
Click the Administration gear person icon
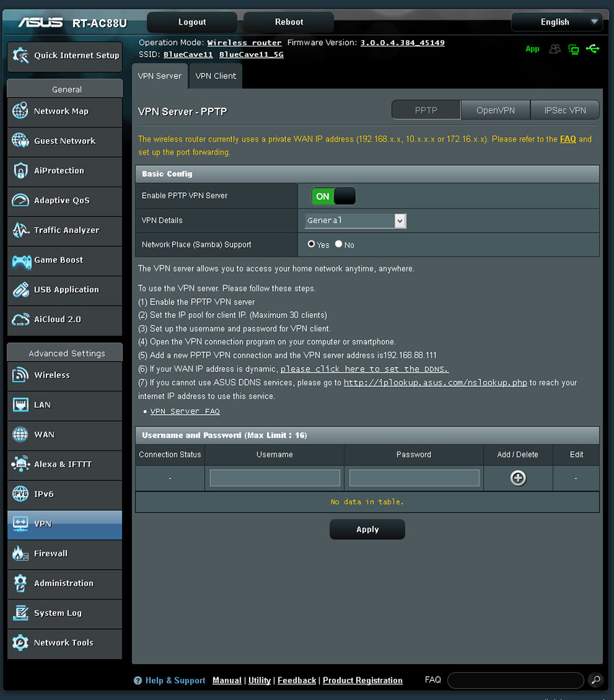click(20, 583)
